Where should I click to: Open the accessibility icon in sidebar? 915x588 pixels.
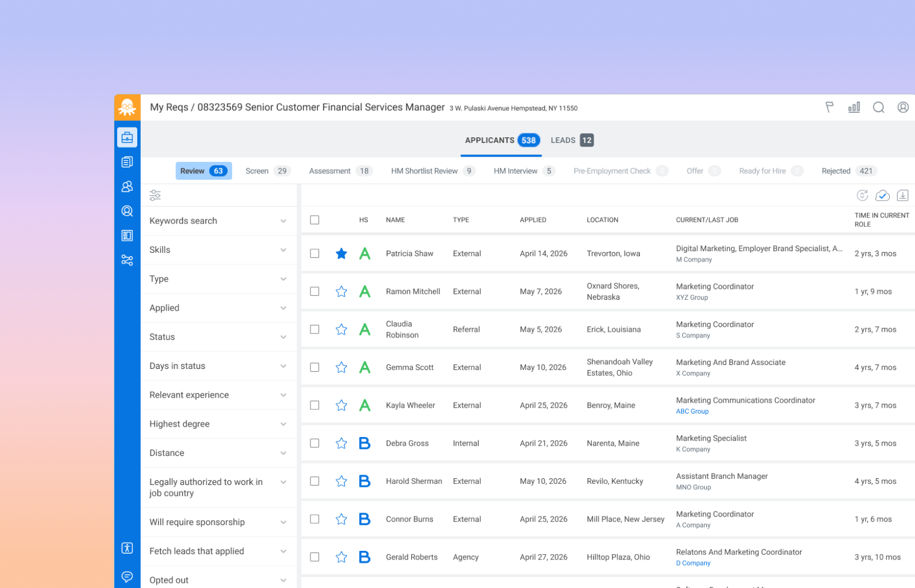click(x=127, y=548)
